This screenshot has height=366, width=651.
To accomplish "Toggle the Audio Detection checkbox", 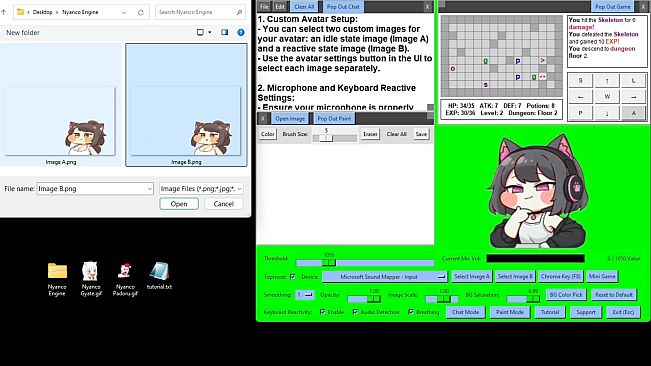I will click(355, 312).
